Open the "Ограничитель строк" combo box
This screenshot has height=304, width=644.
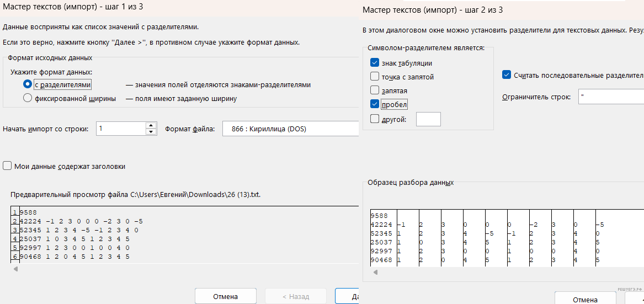click(610, 97)
